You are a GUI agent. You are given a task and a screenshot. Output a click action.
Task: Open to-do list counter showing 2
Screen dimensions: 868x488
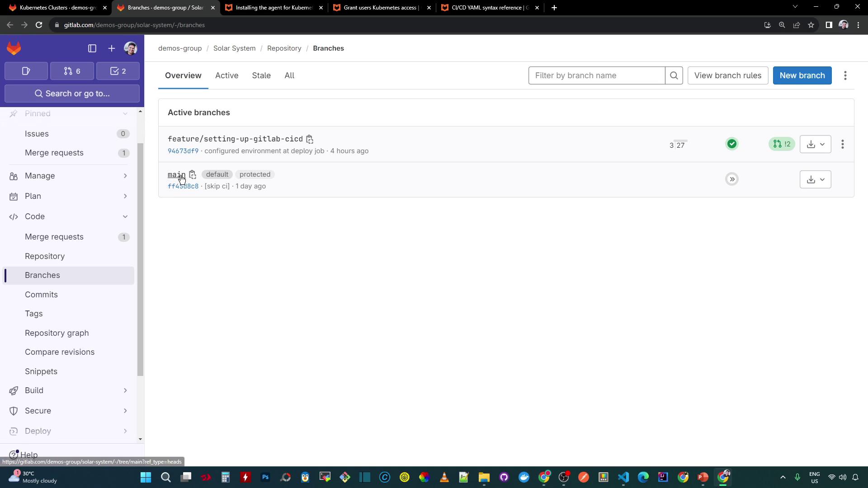point(118,71)
